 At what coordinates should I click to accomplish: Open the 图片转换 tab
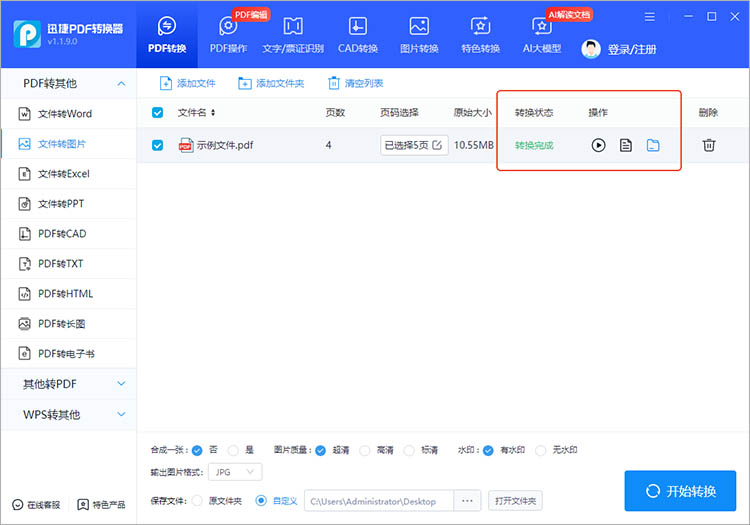(419, 34)
